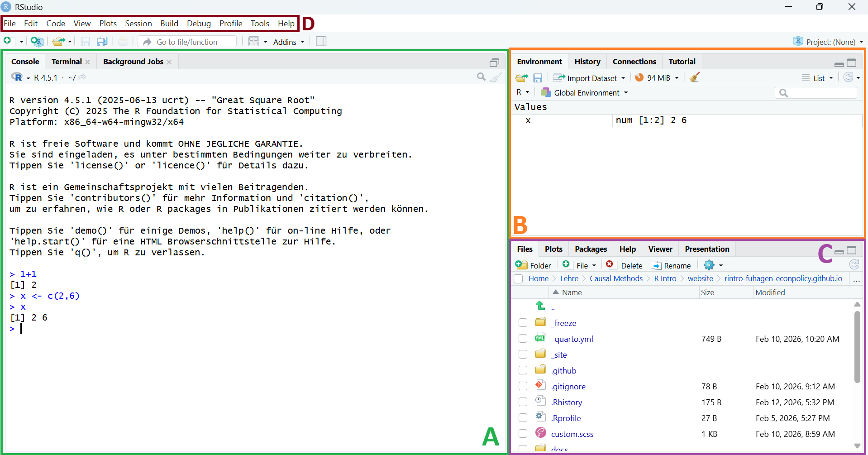Tick the checkbox for custom.scss
This screenshot has height=455, width=868.
coord(523,433)
